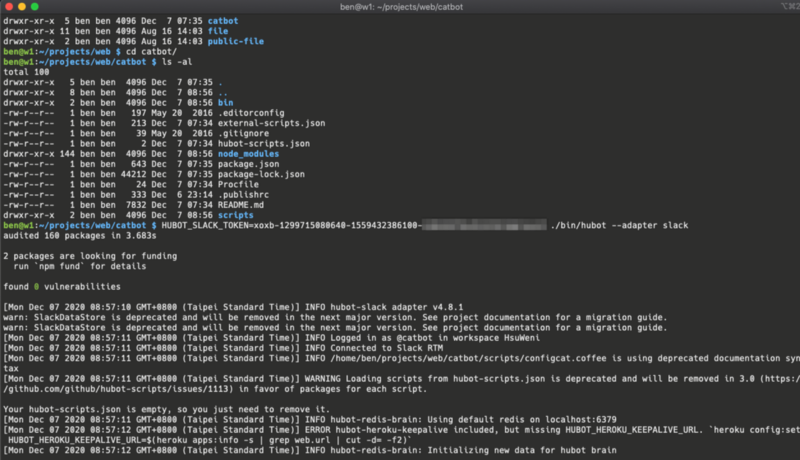800x460 pixels.
Task: Click the 'ls -al' command text
Action: [177, 62]
